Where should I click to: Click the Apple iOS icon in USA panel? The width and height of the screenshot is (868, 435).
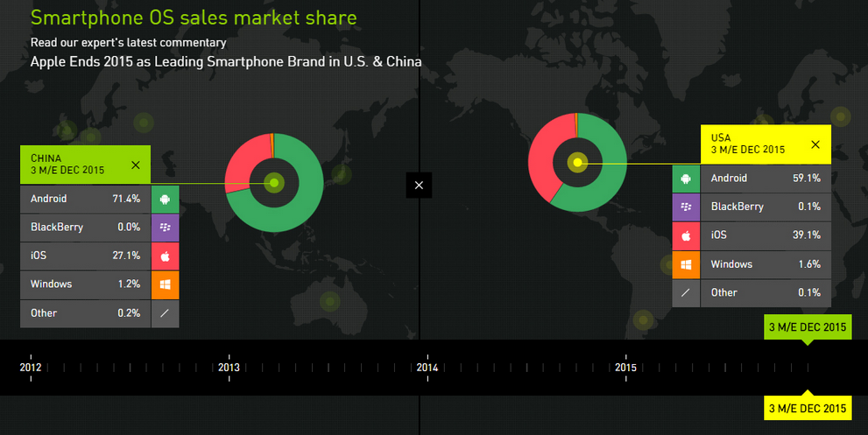[686, 235]
